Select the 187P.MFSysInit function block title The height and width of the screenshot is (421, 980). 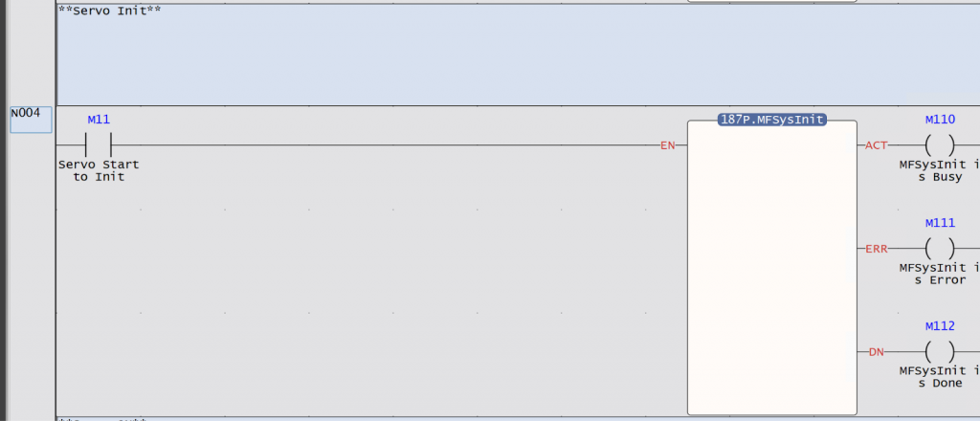pos(772,120)
